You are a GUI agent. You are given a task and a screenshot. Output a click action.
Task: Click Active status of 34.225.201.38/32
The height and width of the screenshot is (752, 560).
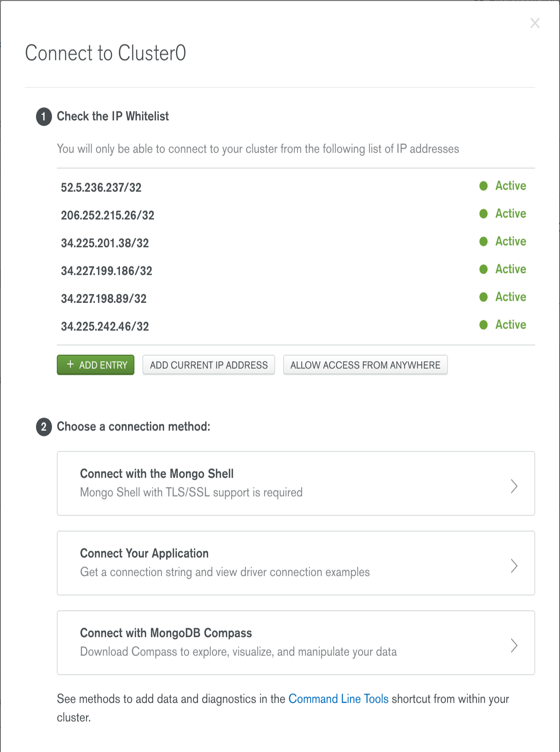pos(510,241)
